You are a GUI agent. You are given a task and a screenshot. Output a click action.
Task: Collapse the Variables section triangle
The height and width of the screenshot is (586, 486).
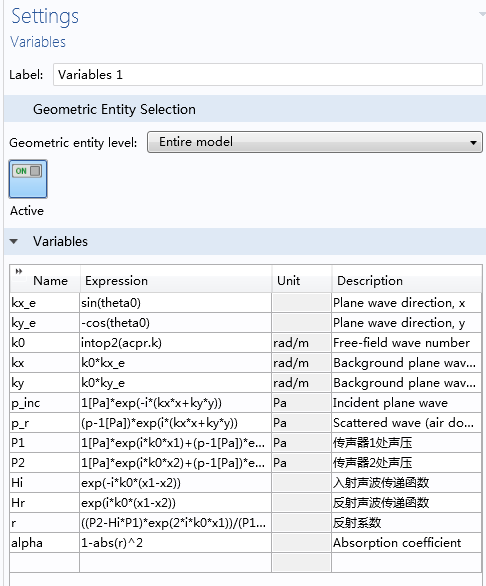click(x=14, y=241)
